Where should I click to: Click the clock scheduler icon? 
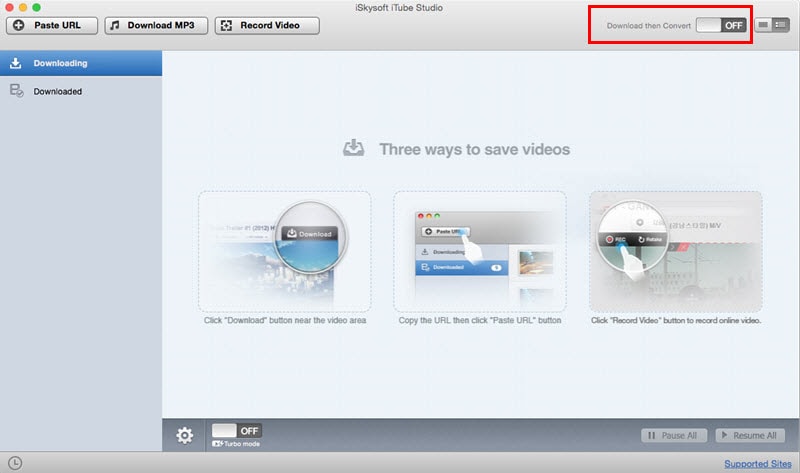[x=15, y=463]
